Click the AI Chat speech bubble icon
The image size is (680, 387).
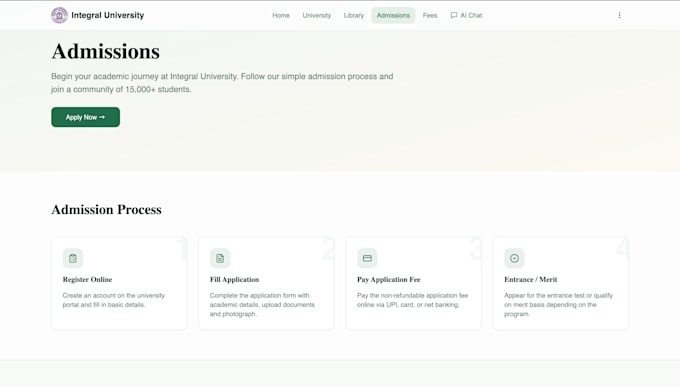(454, 15)
